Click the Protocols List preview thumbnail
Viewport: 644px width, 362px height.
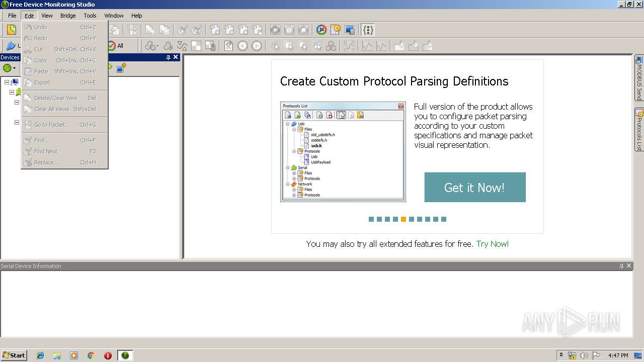pos(343,152)
